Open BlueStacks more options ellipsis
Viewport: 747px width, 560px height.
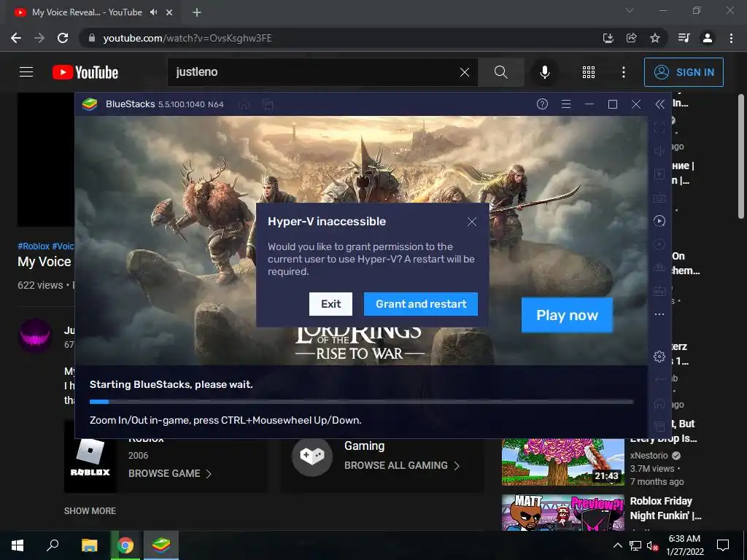(659, 314)
